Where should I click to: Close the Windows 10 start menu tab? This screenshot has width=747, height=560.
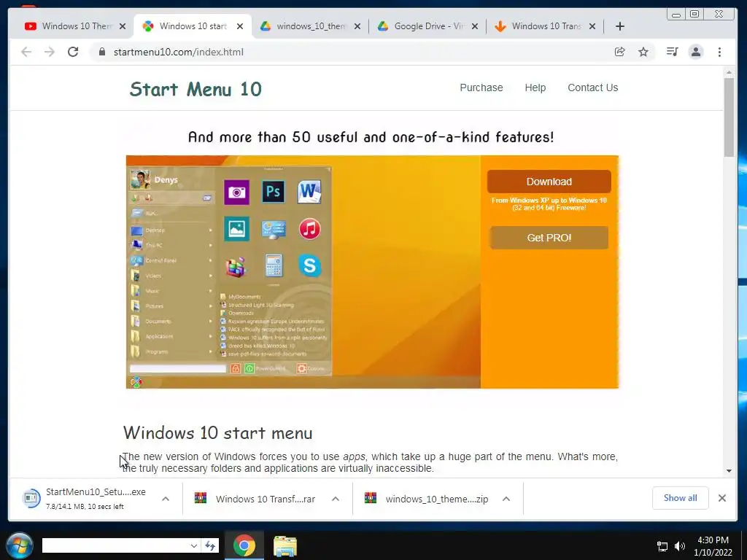(240, 26)
